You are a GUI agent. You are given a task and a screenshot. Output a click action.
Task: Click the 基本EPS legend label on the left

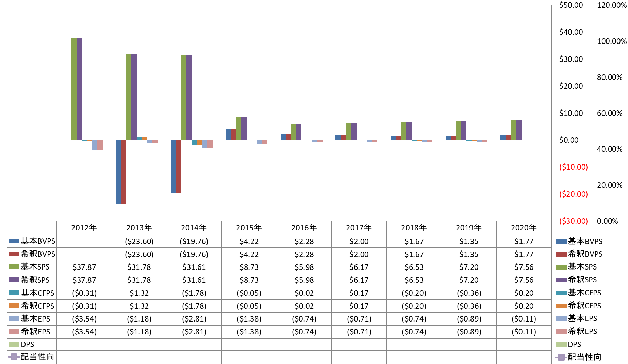[x=35, y=318]
